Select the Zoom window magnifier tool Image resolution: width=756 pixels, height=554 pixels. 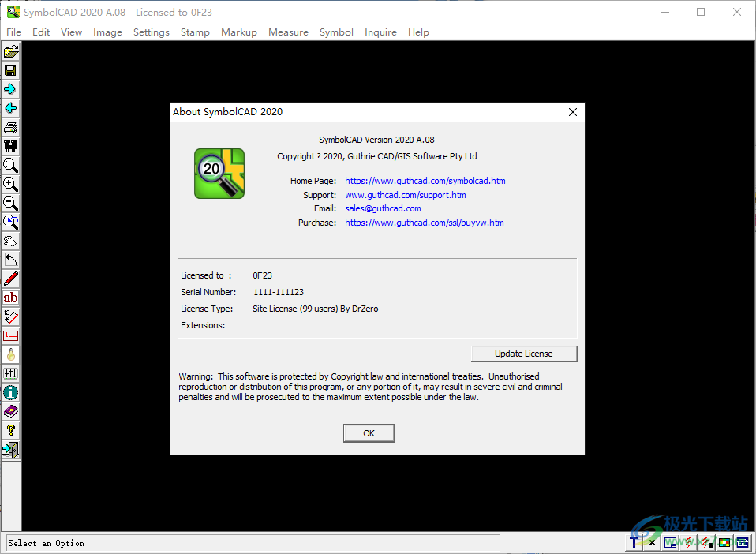point(10,165)
